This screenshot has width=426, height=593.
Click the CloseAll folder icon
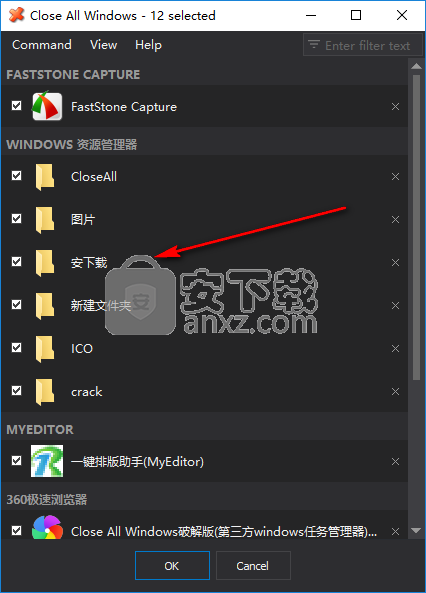(x=45, y=177)
